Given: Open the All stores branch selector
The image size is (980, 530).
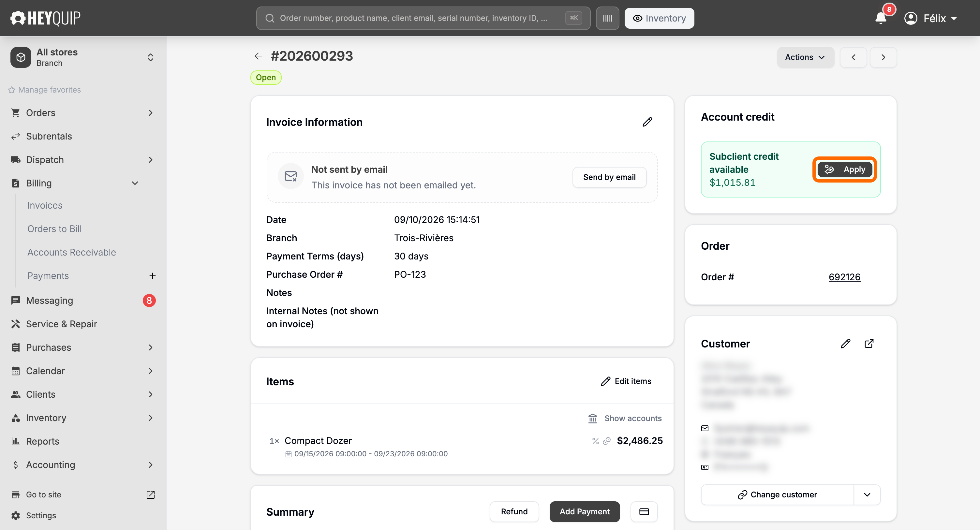Looking at the screenshot, I should 83,57.
